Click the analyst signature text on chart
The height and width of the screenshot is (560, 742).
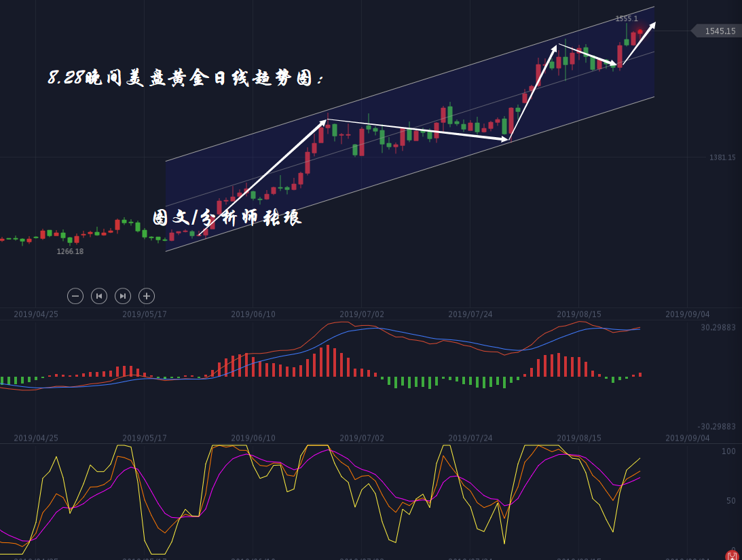(x=227, y=218)
